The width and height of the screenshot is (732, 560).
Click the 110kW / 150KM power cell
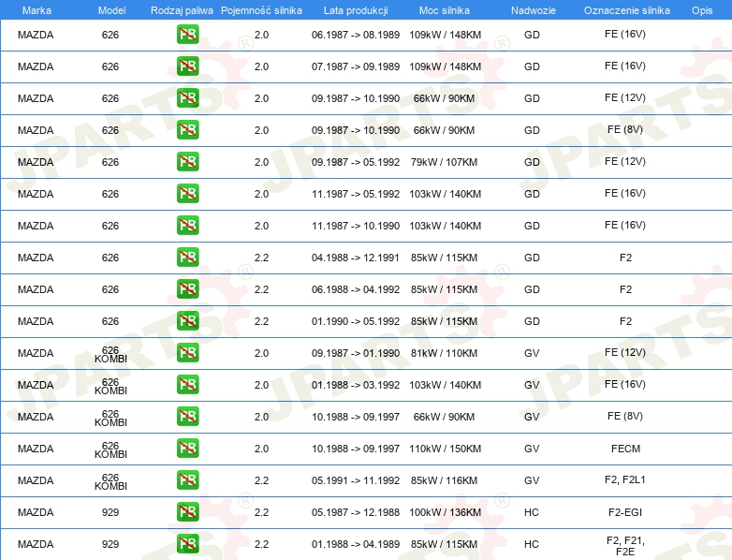point(445,449)
